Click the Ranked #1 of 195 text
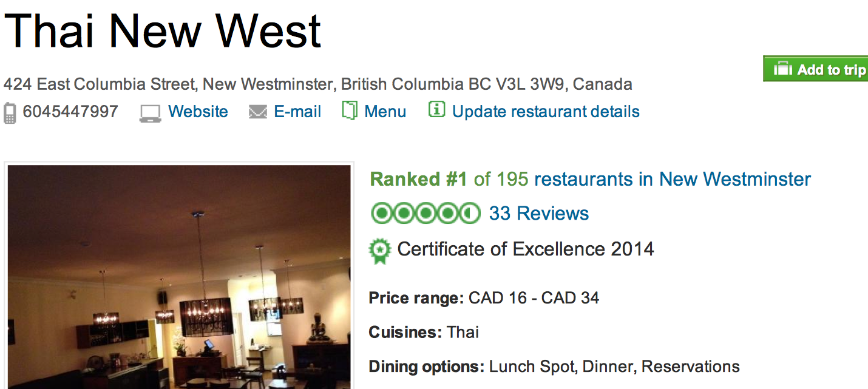The height and width of the screenshot is (389, 868). coord(449,180)
